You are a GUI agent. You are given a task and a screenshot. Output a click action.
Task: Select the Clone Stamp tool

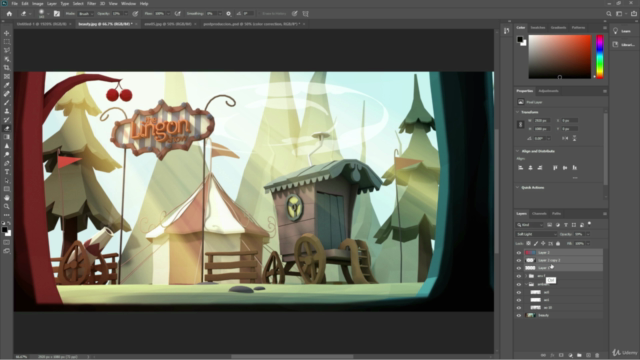(7, 111)
